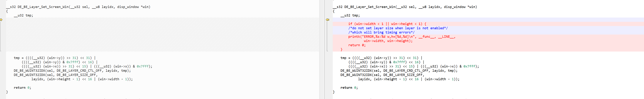Click the function signature in the right pane
This screenshot has height=99, width=644.
(x=405, y=7)
